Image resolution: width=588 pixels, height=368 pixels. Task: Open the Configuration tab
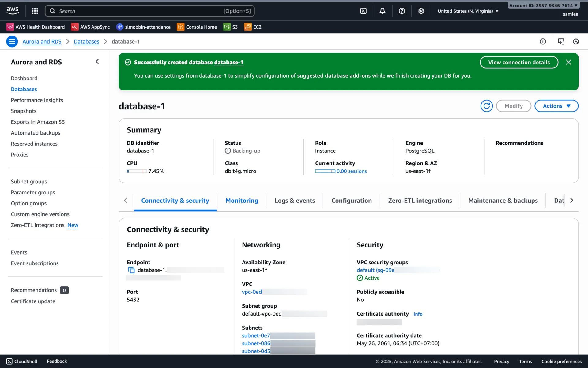click(351, 201)
